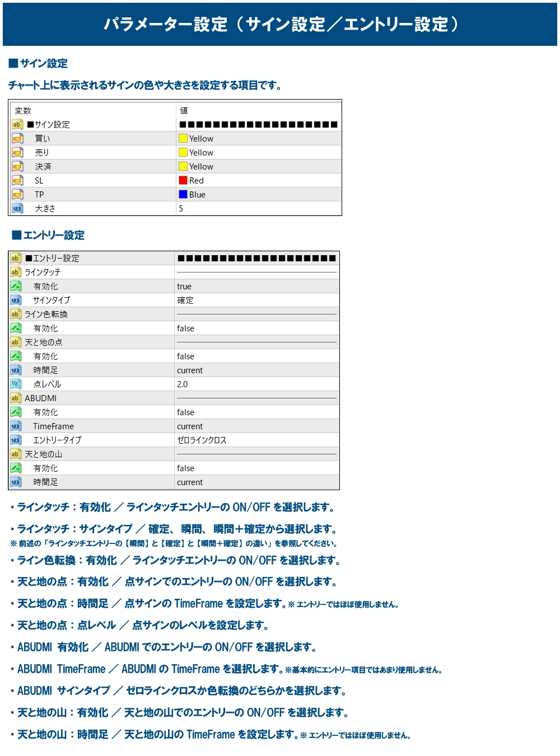Click the yellow swatch in the 買い row
This screenshot has height=756, width=560.
183,138
